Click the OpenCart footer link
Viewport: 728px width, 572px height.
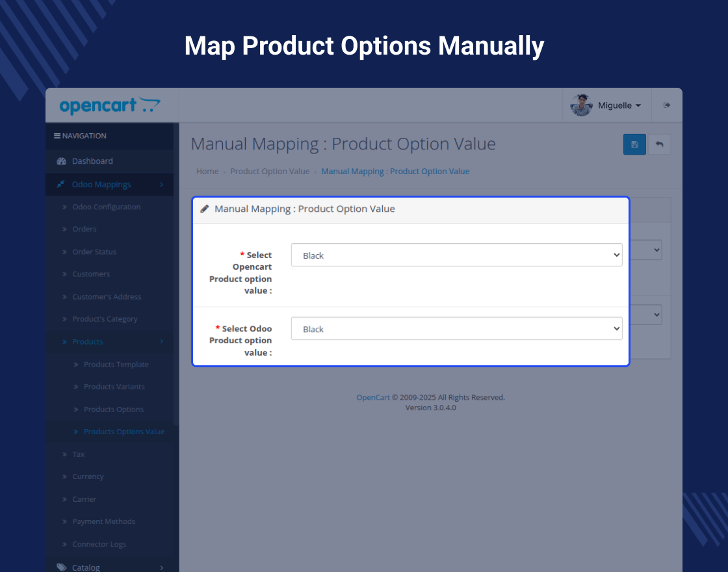click(x=373, y=397)
